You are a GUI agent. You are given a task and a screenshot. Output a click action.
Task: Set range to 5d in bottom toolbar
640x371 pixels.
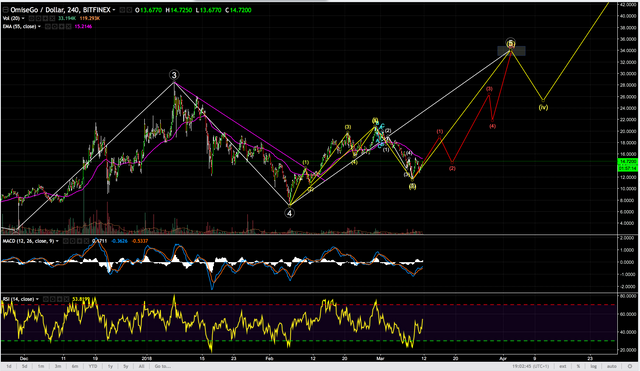coord(24,367)
